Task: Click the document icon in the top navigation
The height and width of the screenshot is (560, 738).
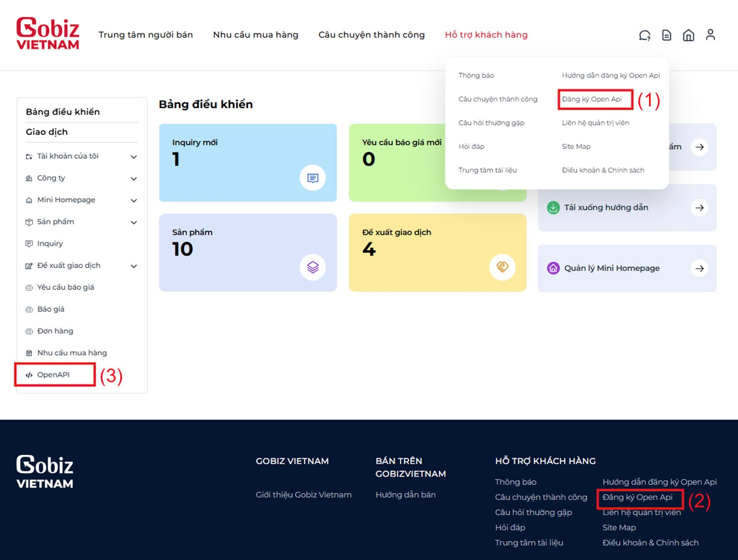Action: (x=666, y=35)
